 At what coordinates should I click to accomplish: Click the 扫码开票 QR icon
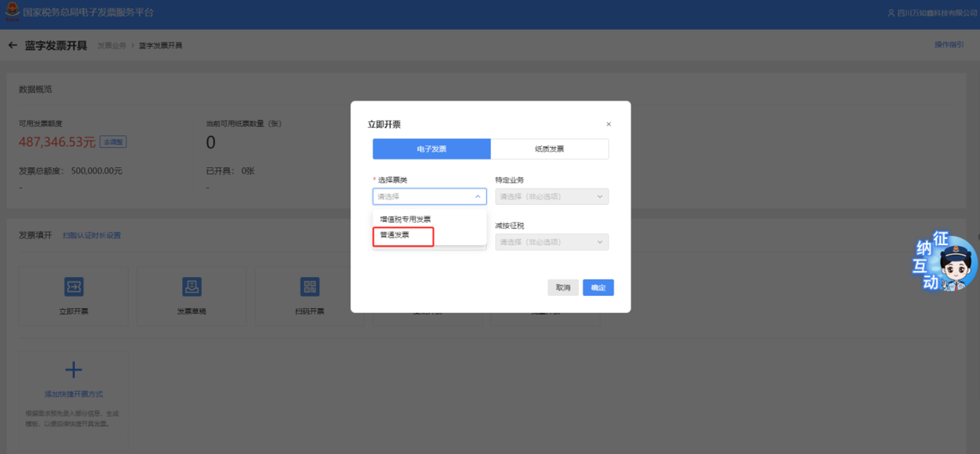[x=309, y=286]
